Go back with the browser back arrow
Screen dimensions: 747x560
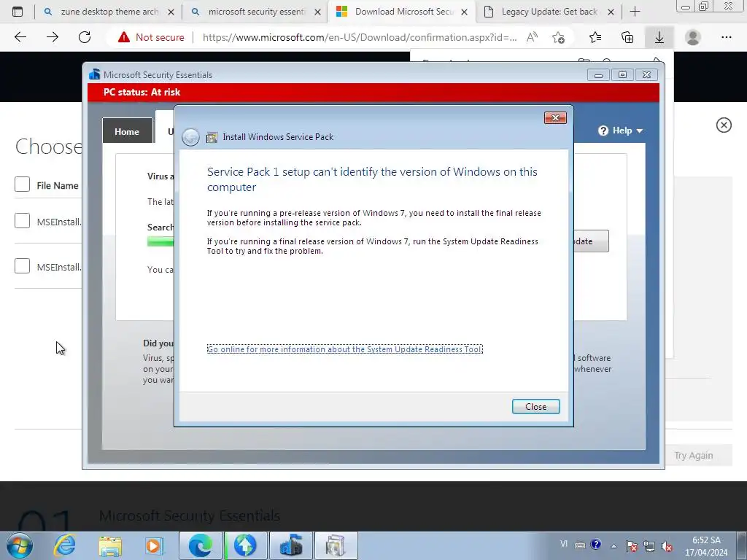pos(20,37)
